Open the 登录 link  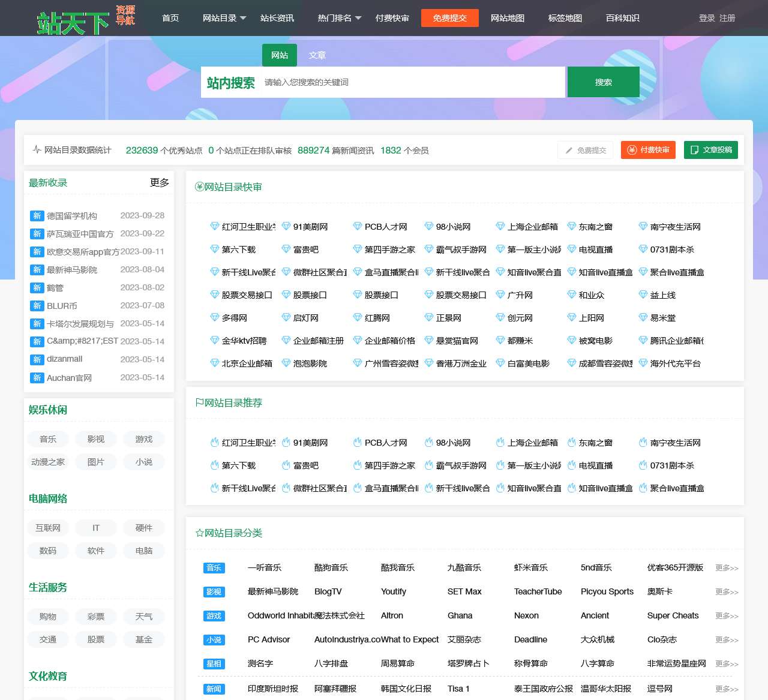[706, 18]
